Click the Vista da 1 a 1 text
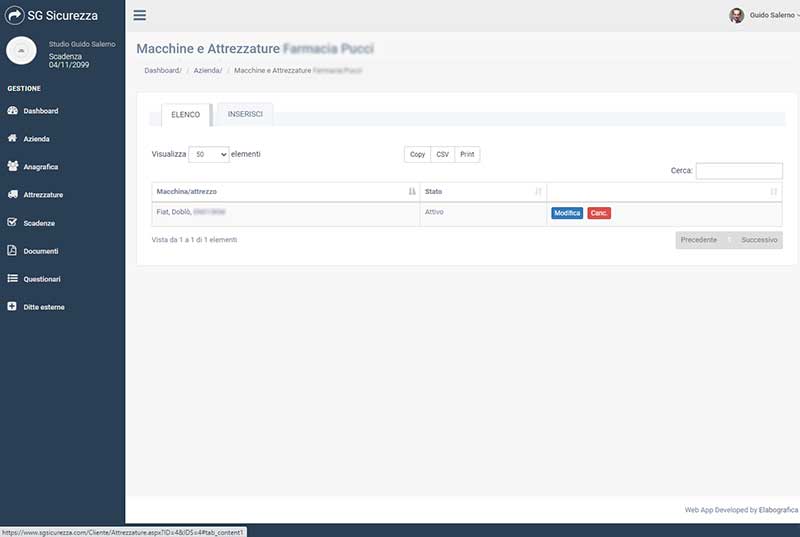Screen dimensions: 800x537 point(194,240)
